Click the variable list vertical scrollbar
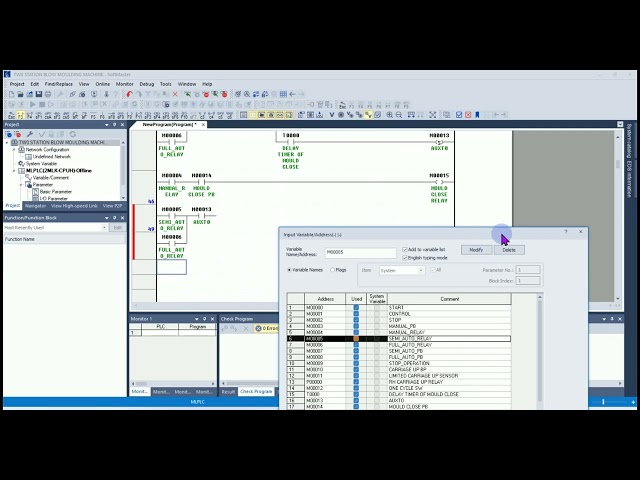The height and width of the screenshot is (480, 640). 540,351
